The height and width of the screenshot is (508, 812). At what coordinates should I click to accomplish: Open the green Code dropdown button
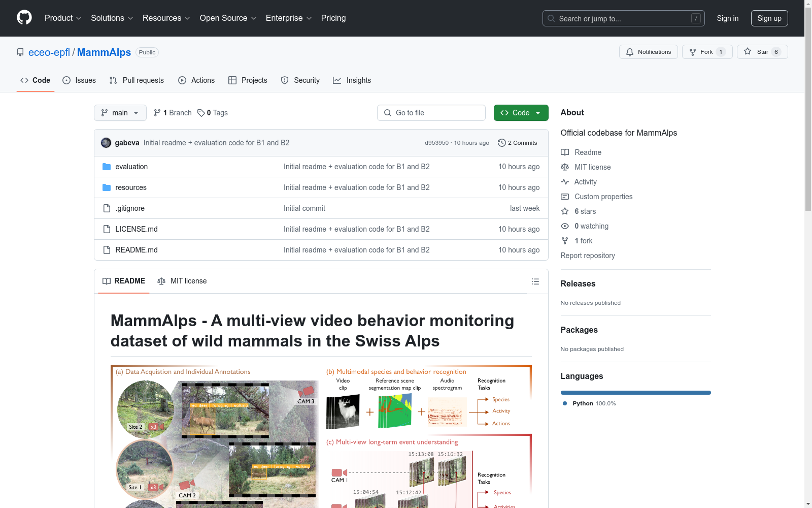click(x=521, y=113)
